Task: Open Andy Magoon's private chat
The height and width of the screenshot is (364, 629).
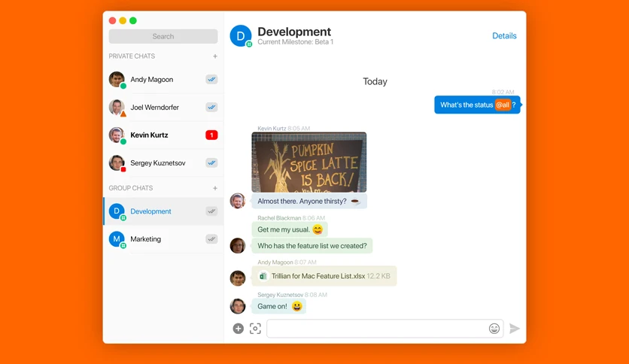Action: point(163,80)
